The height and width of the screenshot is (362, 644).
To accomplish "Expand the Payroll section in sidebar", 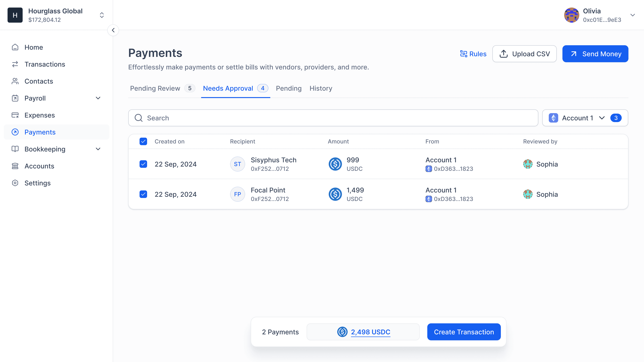I will [x=98, y=98].
